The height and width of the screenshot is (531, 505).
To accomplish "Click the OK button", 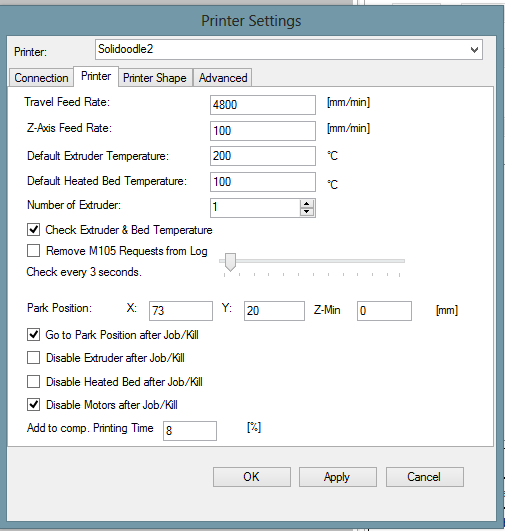I will (x=252, y=477).
